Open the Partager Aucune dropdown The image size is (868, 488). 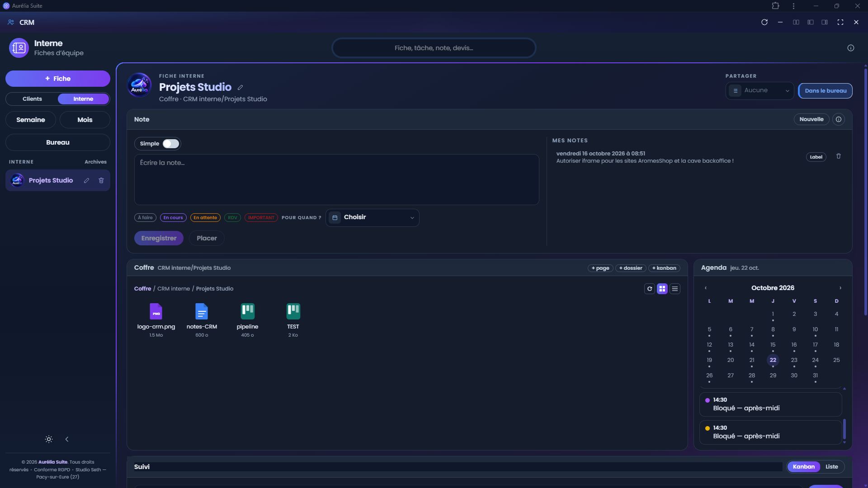[759, 91]
